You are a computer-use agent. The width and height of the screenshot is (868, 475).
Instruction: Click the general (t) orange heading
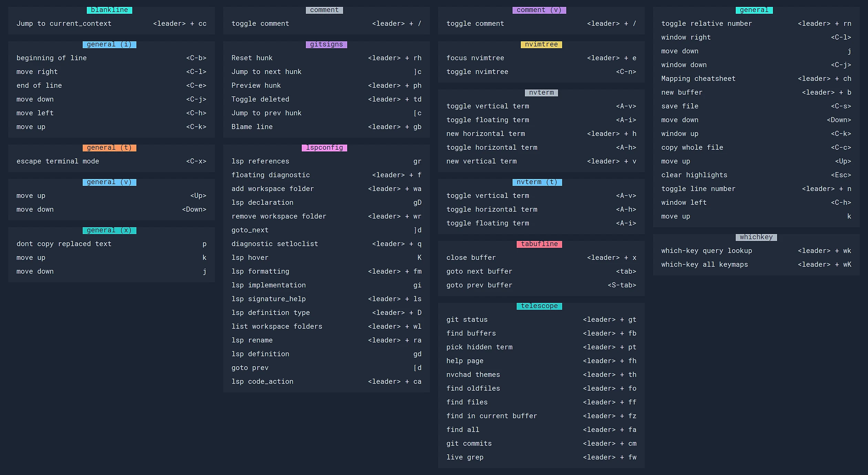(109, 148)
